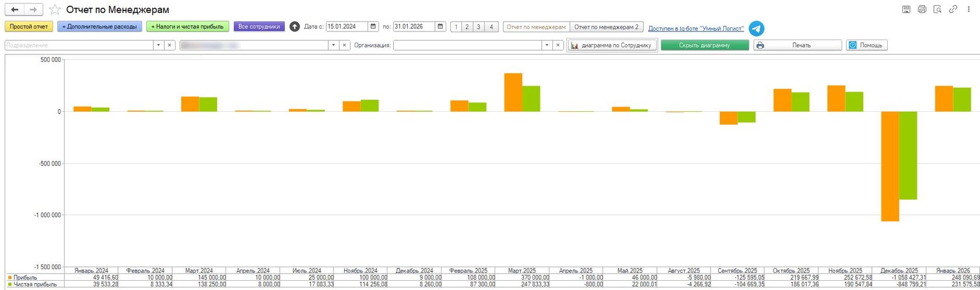Click the orange Март 2025 profit bar
This screenshot has width=980, height=290.
coord(513,93)
